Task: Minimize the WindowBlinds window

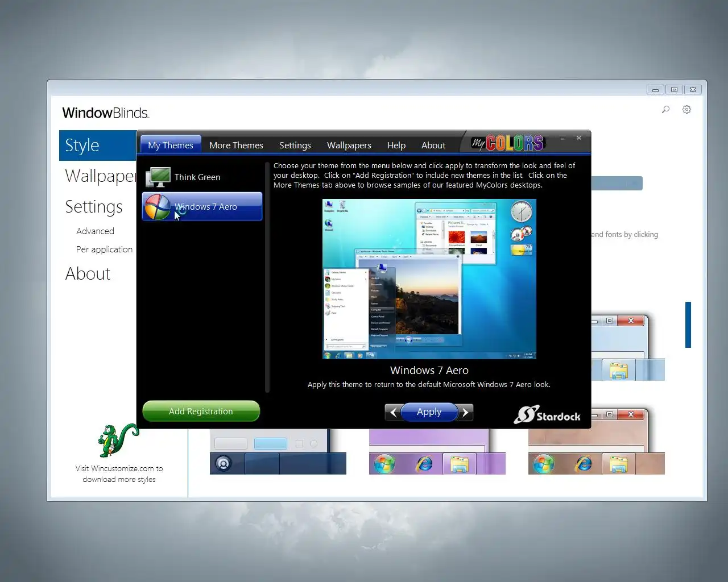Action: click(x=655, y=89)
